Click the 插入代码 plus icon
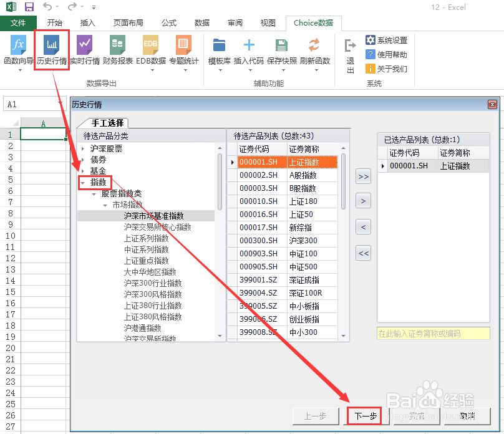 [249, 45]
